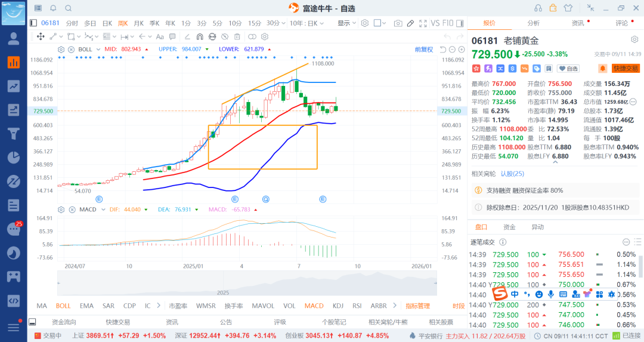Open the account profile icon in sidebar

point(14,39)
